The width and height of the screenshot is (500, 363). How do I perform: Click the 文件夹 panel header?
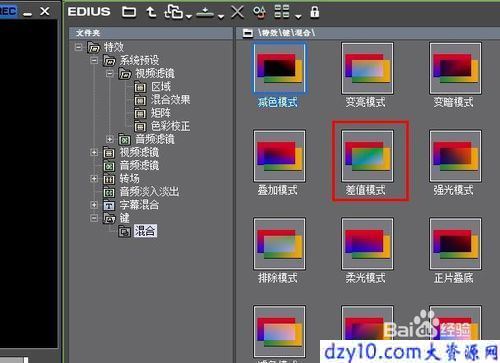click(151, 33)
